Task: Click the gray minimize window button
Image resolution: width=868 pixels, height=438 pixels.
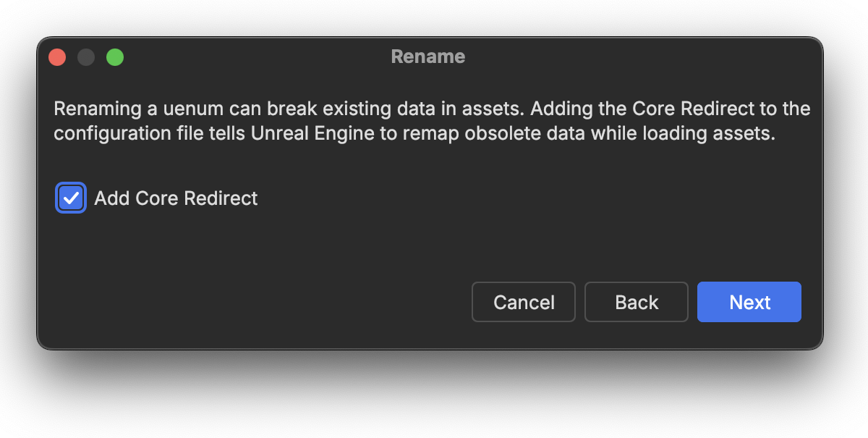Action: pyautogui.click(x=86, y=57)
